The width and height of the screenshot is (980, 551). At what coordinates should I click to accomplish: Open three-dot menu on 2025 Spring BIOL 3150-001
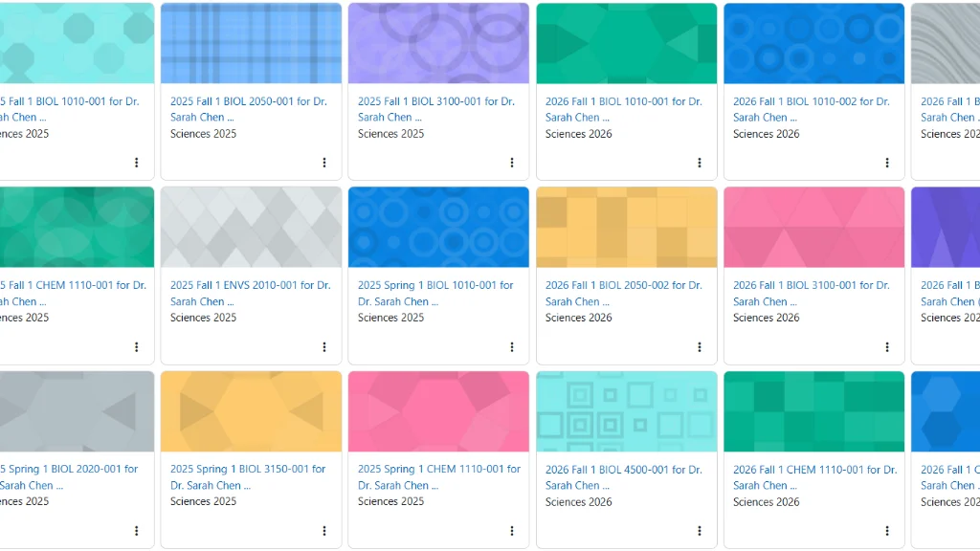pyautogui.click(x=323, y=530)
